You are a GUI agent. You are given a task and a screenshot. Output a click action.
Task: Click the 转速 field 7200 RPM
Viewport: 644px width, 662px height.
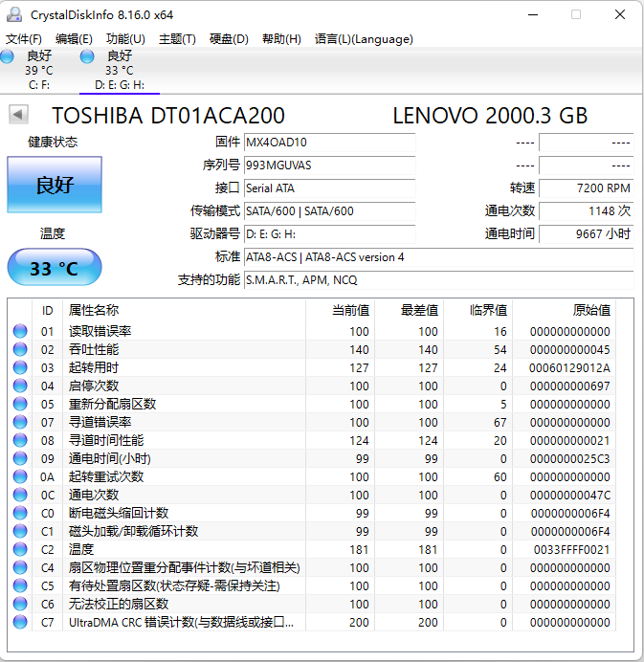pos(587,188)
